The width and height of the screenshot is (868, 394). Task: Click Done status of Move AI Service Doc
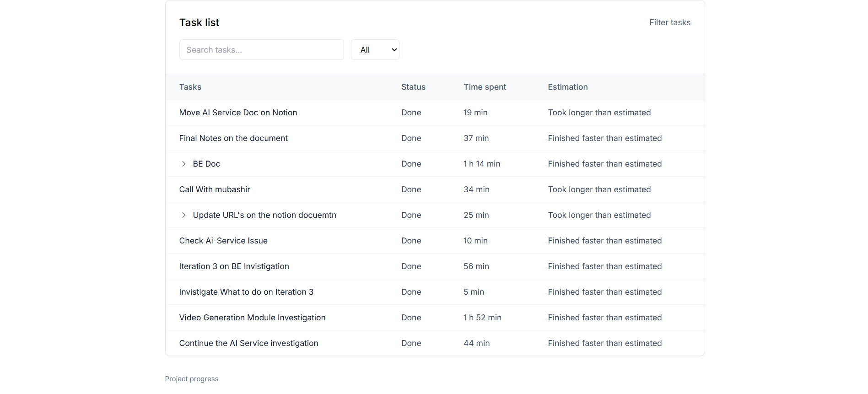411,113
